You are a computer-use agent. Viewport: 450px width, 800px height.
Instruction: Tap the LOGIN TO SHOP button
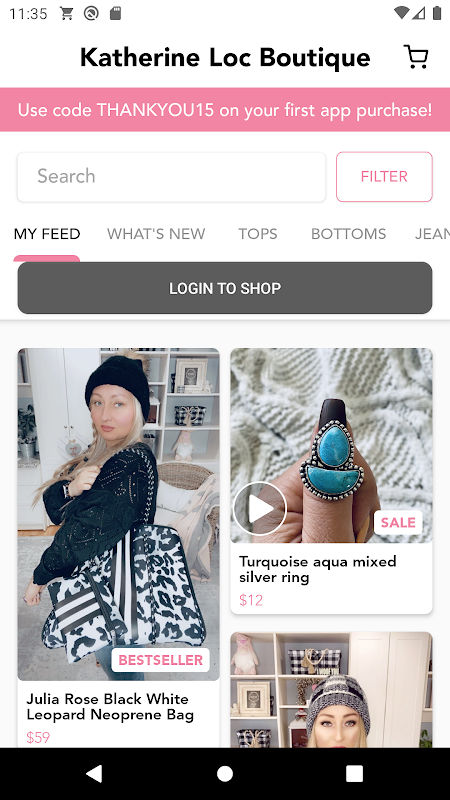pos(225,288)
